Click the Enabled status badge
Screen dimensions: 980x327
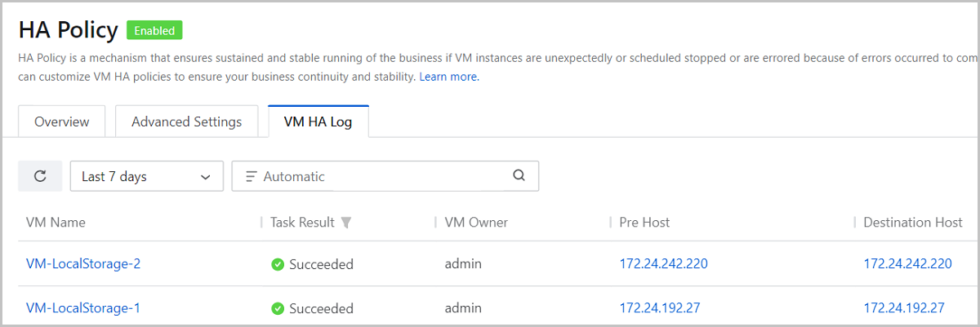(154, 31)
